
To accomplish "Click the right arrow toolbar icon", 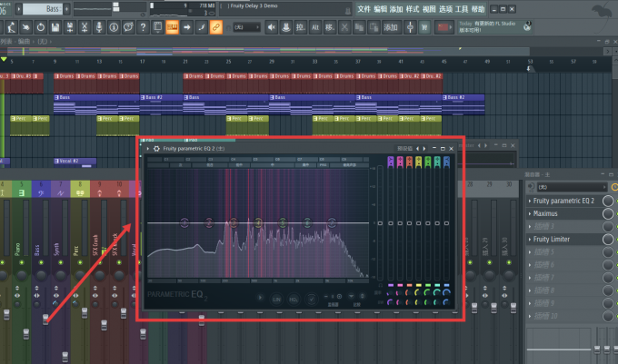I will tap(187, 27).
